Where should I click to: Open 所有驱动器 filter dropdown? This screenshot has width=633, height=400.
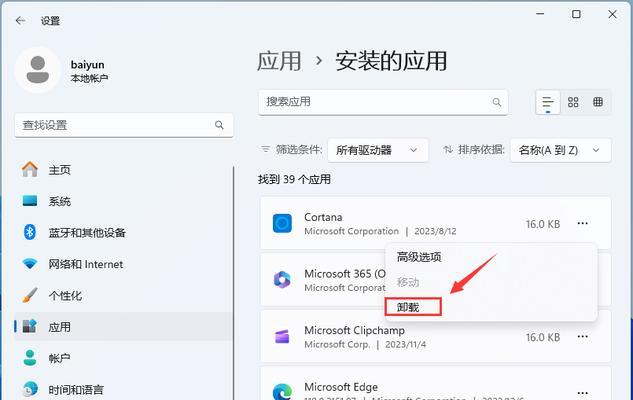coord(377,150)
